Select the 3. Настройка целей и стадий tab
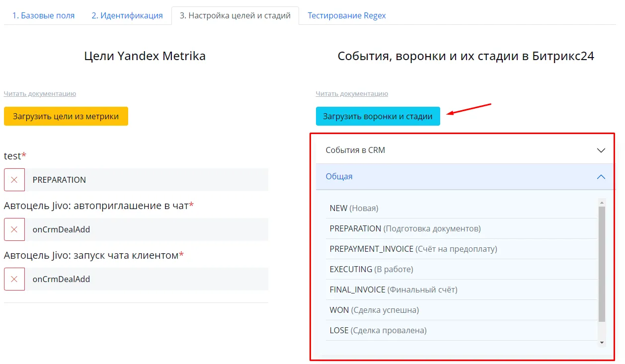This screenshot has width=625, height=364. pyautogui.click(x=235, y=15)
